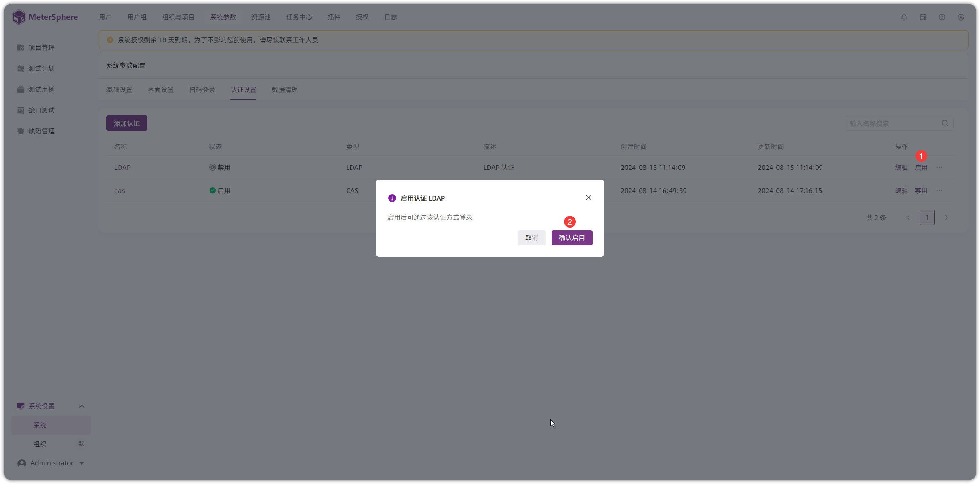Open 日志 top menu
The height and width of the screenshot is (484, 980).
click(x=390, y=17)
